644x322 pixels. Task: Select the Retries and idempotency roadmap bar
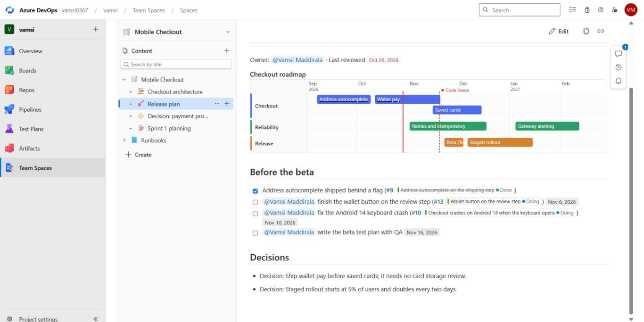tap(448, 126)
